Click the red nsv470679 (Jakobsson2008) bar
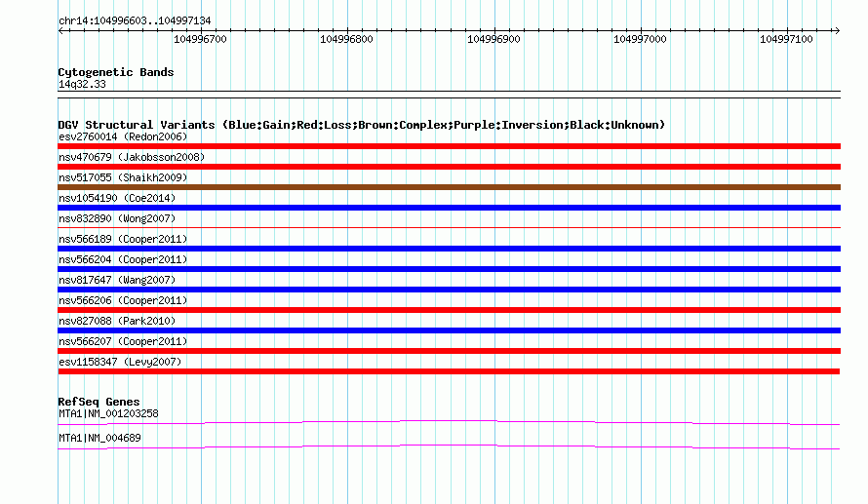 (x=449, y=167)
